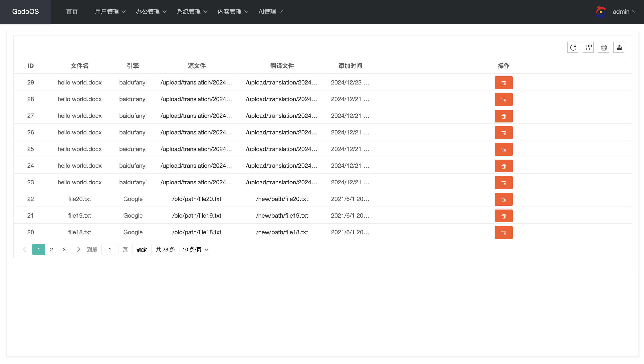Viewport: 644px width, 364px height.
Task: Open the 系统管理 menu
Action: click(192, 12)
